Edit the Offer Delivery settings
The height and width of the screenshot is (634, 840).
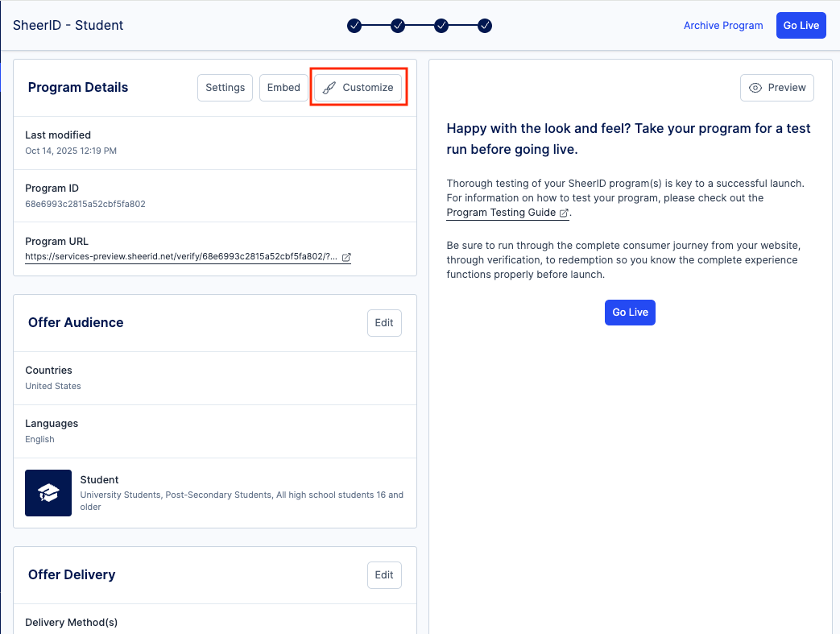pos(384,574)
